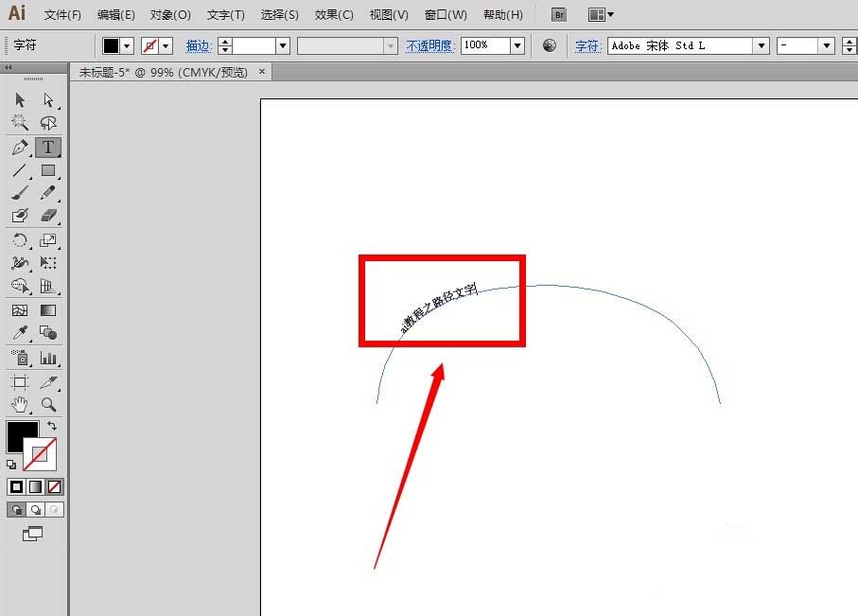Swap fill and stroke colors
The height and width of the screenshot is (616, 858).
click(x=52, y=426)
